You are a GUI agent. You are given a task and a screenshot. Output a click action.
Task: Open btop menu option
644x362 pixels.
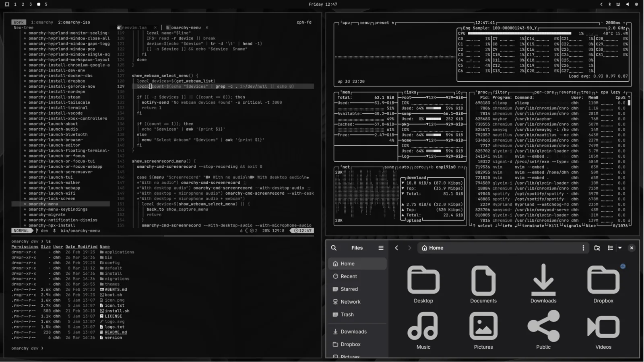point(365,23)
